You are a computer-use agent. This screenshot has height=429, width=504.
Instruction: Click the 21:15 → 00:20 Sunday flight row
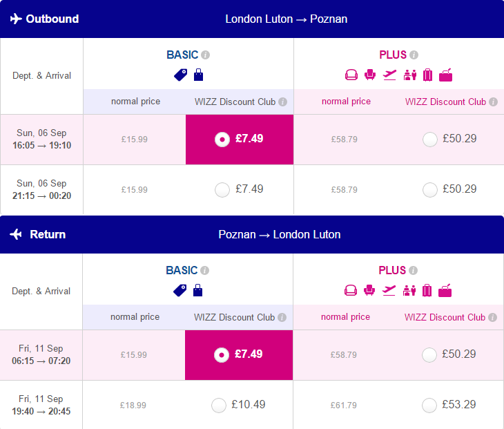click(x=252, y=190)
